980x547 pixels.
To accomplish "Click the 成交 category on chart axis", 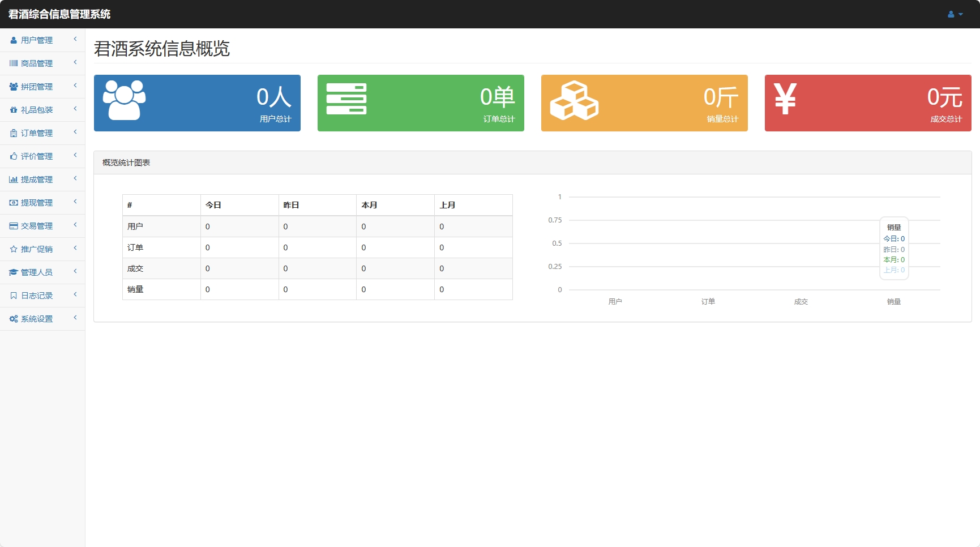I will pos(801,302).
